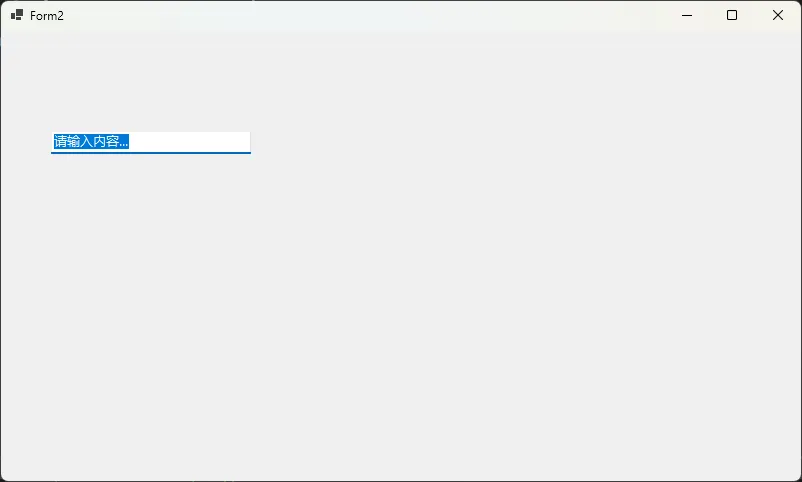Place cursor in blank white part of text box
Screen dimensions: 802x482
coord(189,141)
